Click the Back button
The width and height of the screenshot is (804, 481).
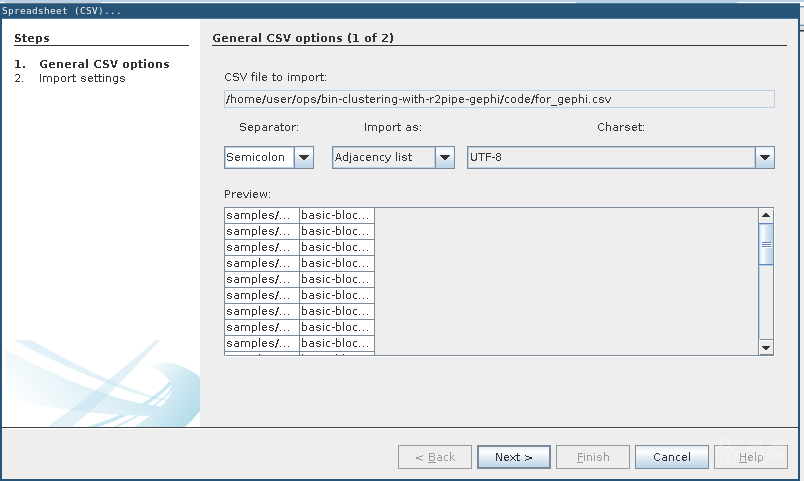(x=435, y=457)
